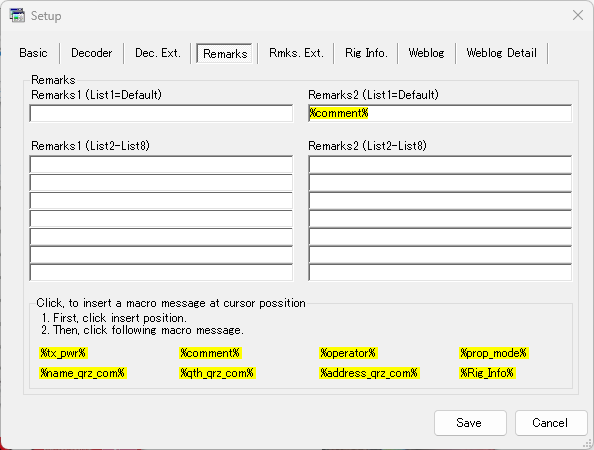
Task: Click the first Remarks1 (List2-List8) input field
Action: [161, 165]
